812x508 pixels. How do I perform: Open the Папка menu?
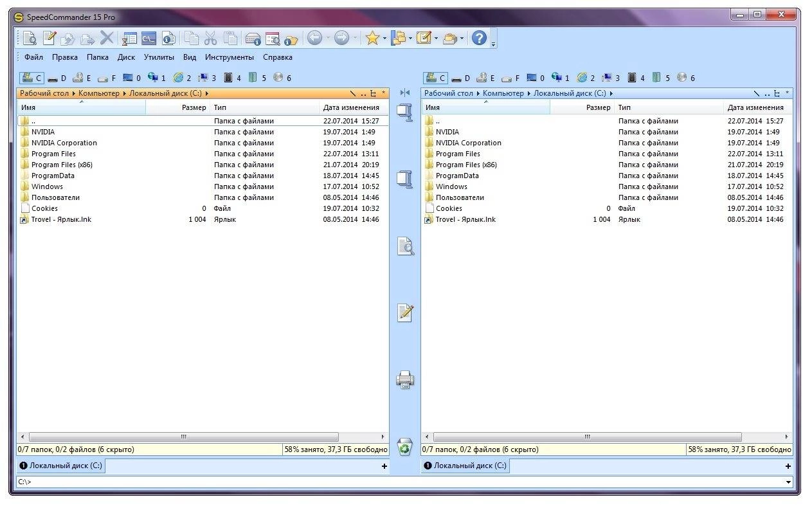coord(98,57)
